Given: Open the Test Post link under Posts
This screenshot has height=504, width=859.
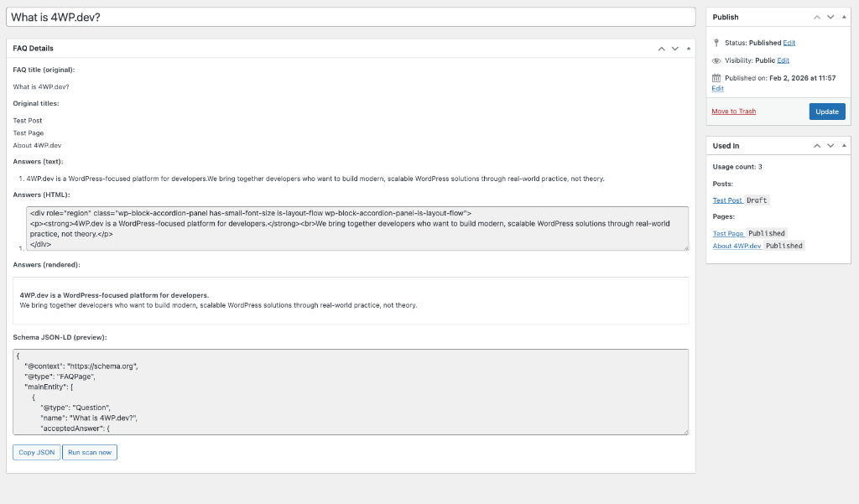Looking at the screenshot, I should (x=728, y=200).
